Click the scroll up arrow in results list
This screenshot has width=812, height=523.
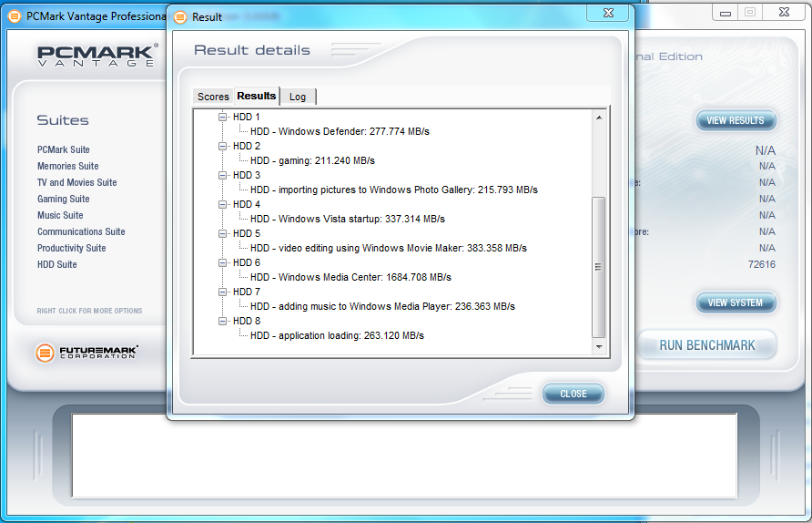[x=599, y=118]
